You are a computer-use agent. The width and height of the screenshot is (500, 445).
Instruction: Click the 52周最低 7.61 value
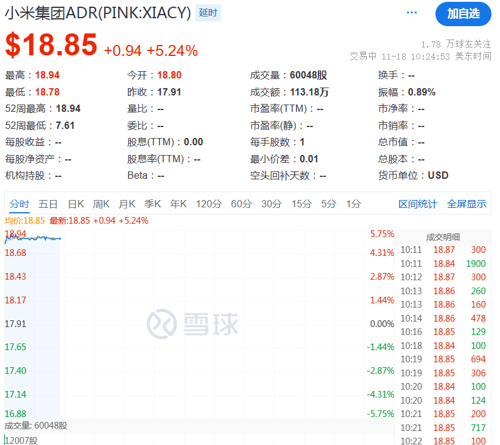point(65,126)
